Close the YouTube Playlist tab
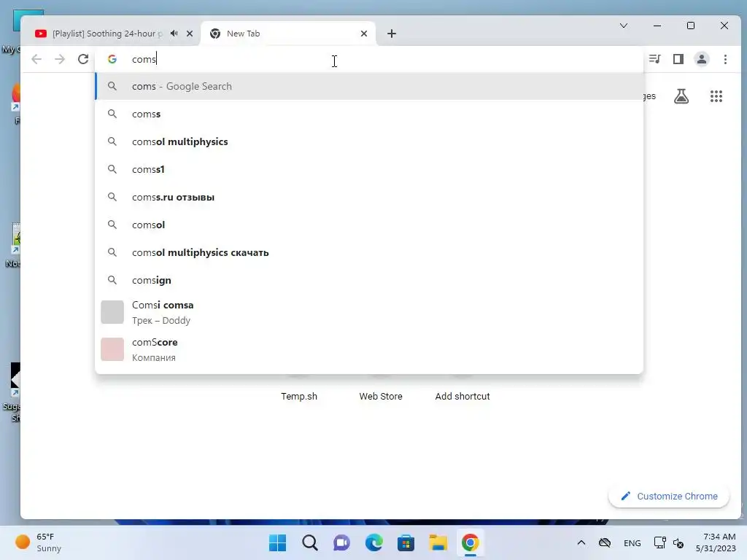The image size is (747, 560). click(190, 34)
